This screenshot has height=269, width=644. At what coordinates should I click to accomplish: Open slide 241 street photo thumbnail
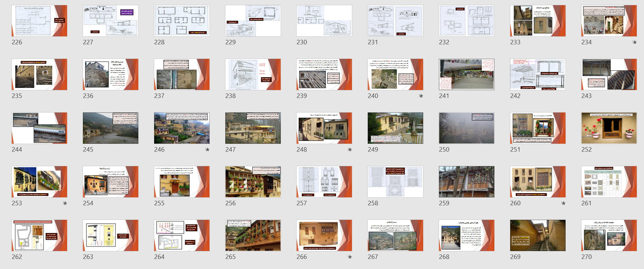[467, 74]
